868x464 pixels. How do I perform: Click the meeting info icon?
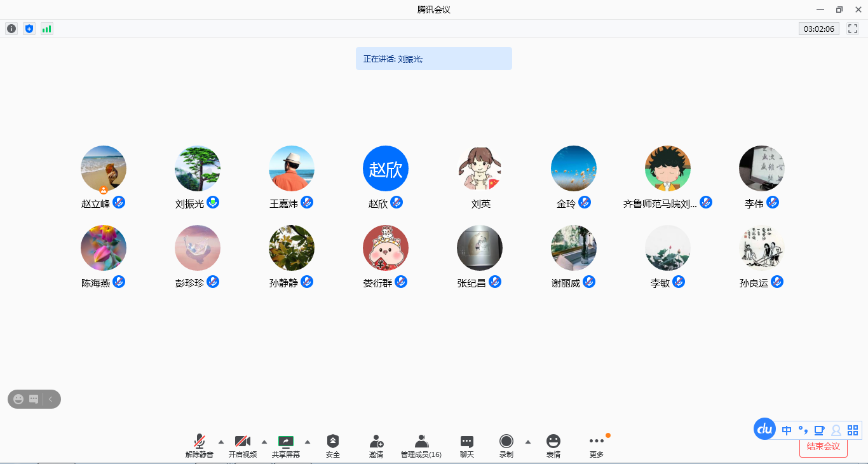click(x=11, y=29)
